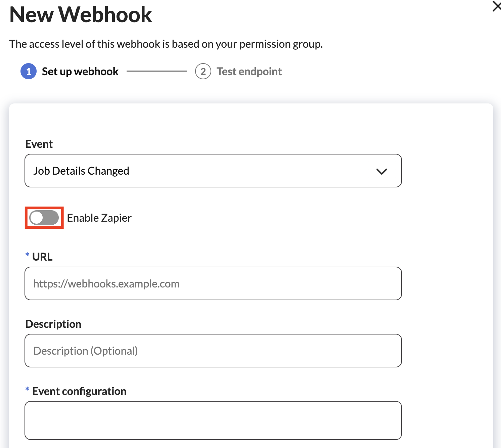Open the Event dropdown showing Job Details Changed
Image resolution: width=501 pixels, height=448 pixels.
point(213,171)
